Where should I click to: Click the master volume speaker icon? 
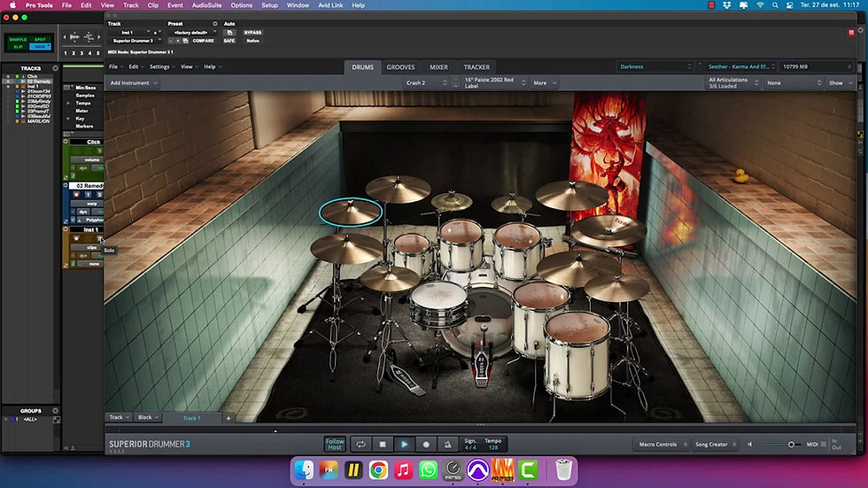(x=750, y=445)
